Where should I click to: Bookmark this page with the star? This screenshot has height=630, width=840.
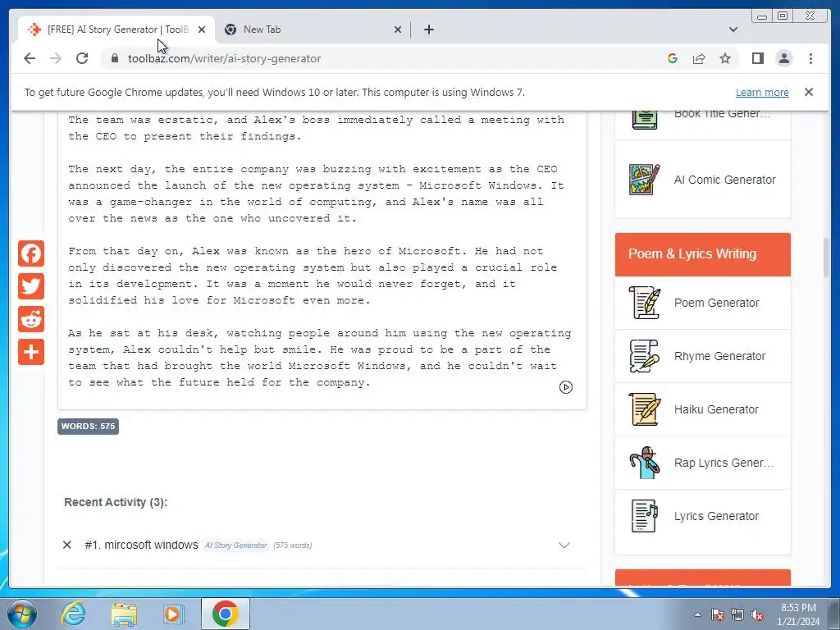tap(725, 58)
